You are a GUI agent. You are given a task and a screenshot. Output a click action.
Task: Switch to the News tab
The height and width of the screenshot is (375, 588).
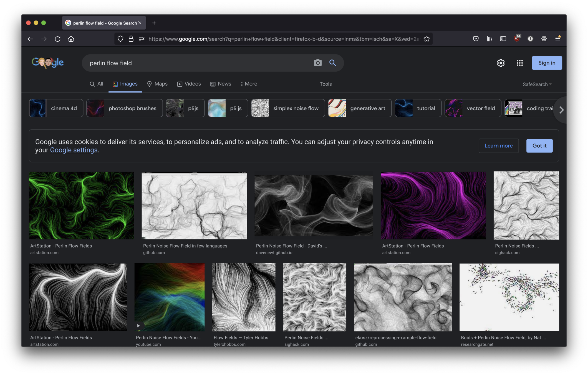(221, 84)
